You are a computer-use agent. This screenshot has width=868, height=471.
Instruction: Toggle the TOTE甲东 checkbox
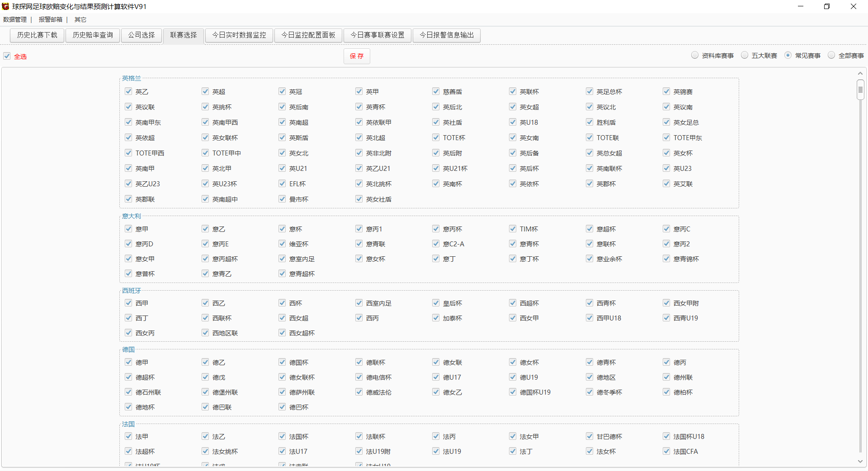coord(666,137)
